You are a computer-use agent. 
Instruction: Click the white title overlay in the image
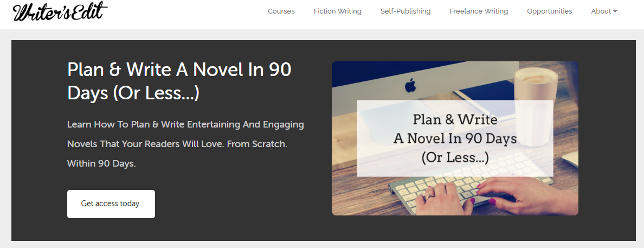pos(455,138)
